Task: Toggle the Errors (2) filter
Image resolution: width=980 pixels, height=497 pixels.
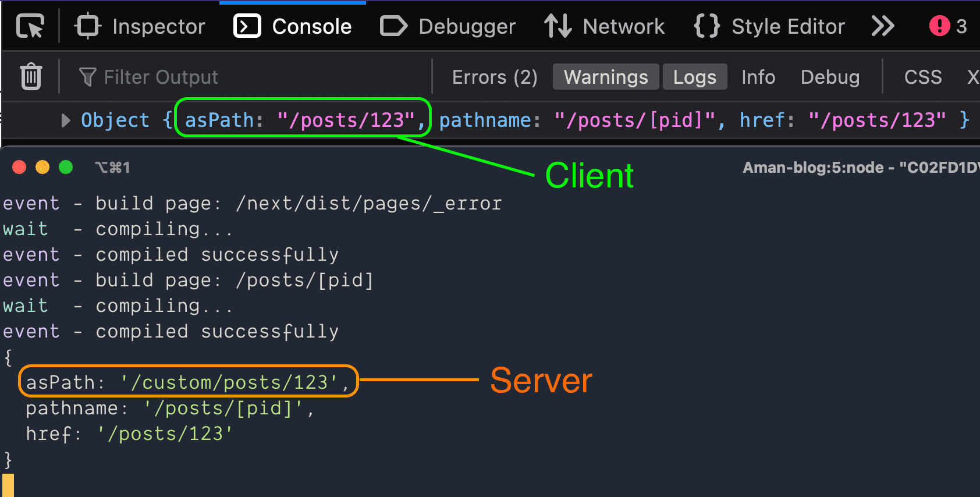Action: pyautogui.click(x=495, y=77)
